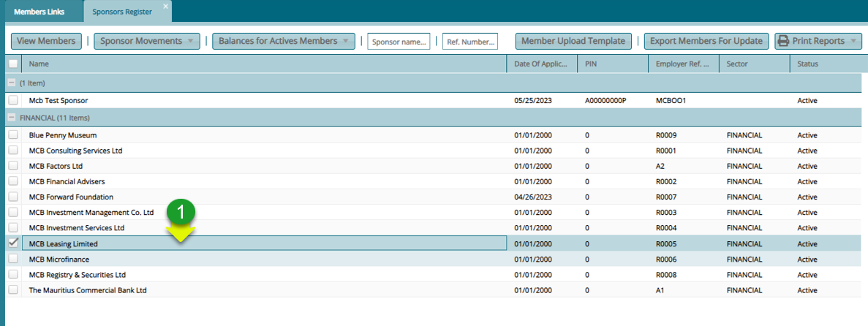Select the MCB Leasing Limited name
This screenshot has width=868, height=326.
[63, 243]
